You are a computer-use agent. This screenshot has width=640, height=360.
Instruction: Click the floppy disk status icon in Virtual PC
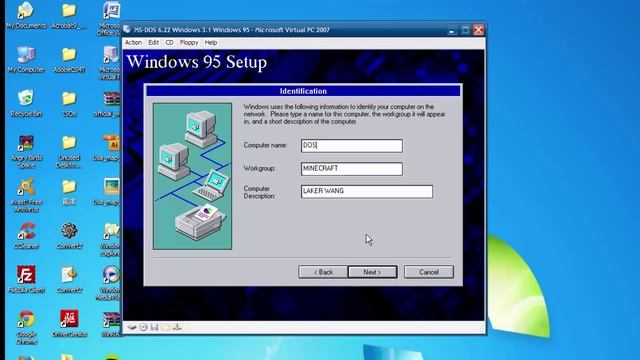point(154,327)
